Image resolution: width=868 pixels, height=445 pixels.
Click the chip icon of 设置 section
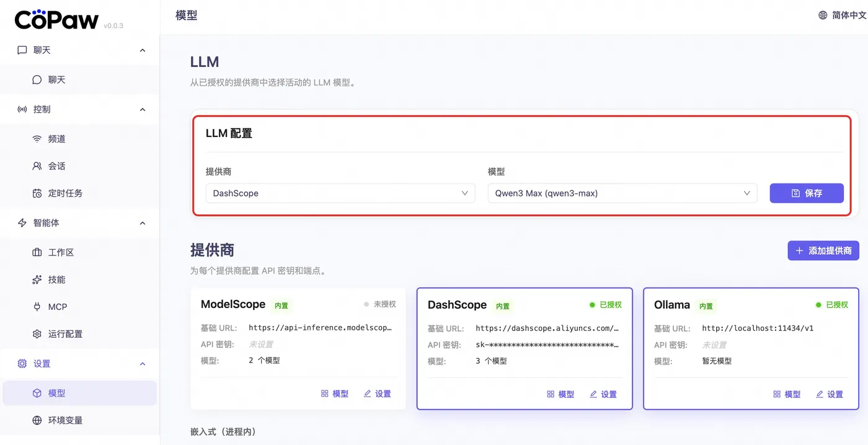tap(22, 364)
